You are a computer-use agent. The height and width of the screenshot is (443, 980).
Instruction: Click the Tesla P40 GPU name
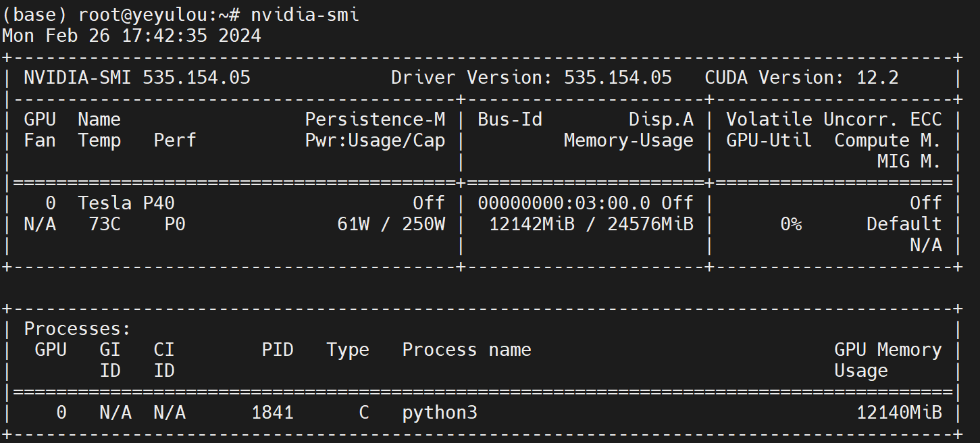[x=126, y=203]
